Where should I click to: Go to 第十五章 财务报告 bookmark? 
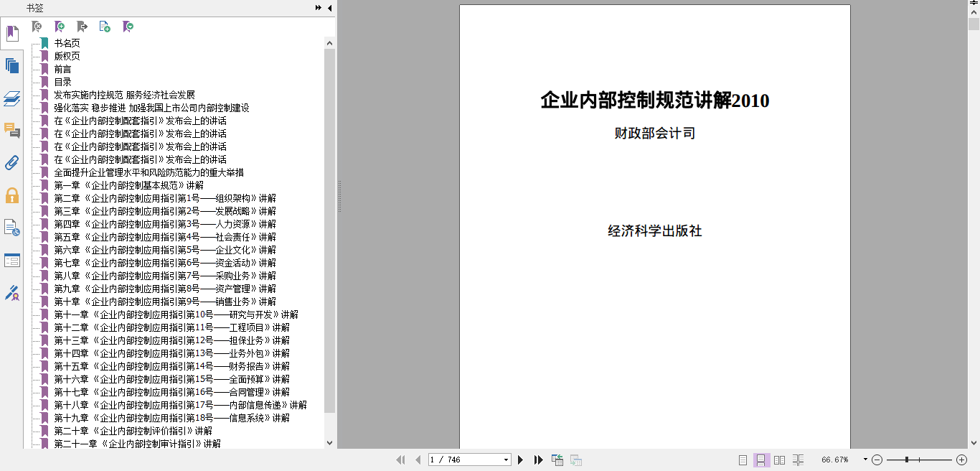[172, 366]
